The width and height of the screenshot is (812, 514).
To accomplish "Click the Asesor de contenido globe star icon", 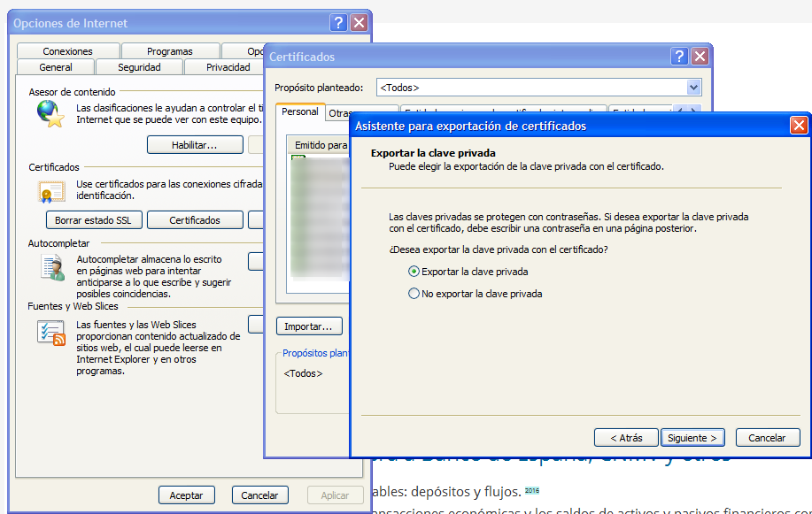I will click(x=50, y=113).
